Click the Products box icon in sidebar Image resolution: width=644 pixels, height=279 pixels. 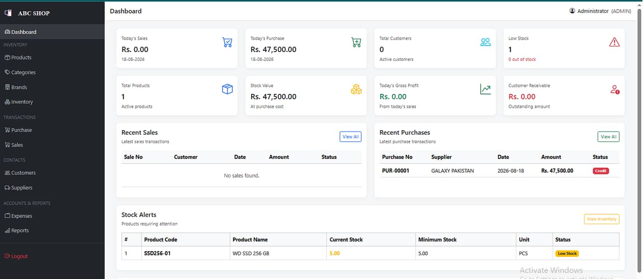[7, 58]
